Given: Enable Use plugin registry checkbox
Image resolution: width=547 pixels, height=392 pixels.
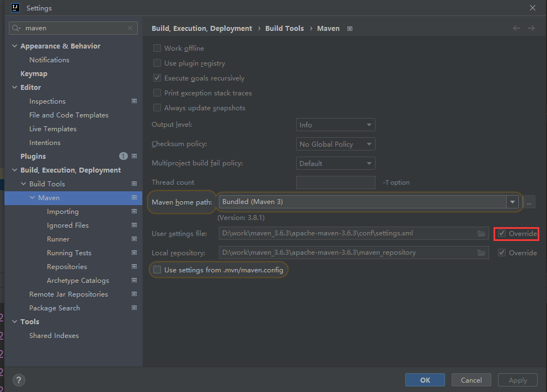Looking at the screenshot, I should pyautogui.click(x=157, y=63).
